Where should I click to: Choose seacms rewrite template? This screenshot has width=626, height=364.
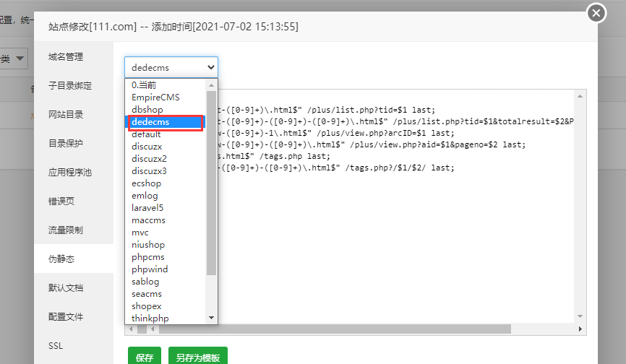click(x=166, y=294)
